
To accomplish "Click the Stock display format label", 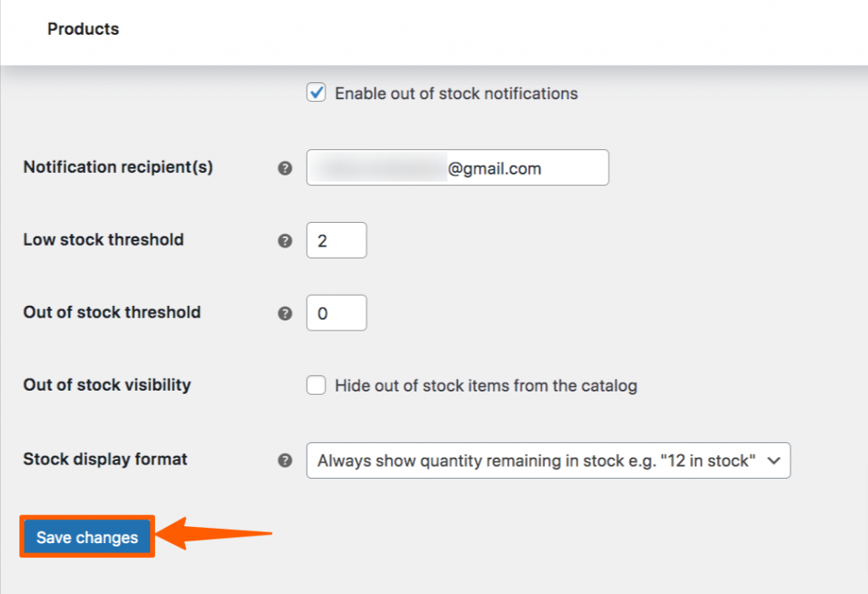I will coord(105,459).
